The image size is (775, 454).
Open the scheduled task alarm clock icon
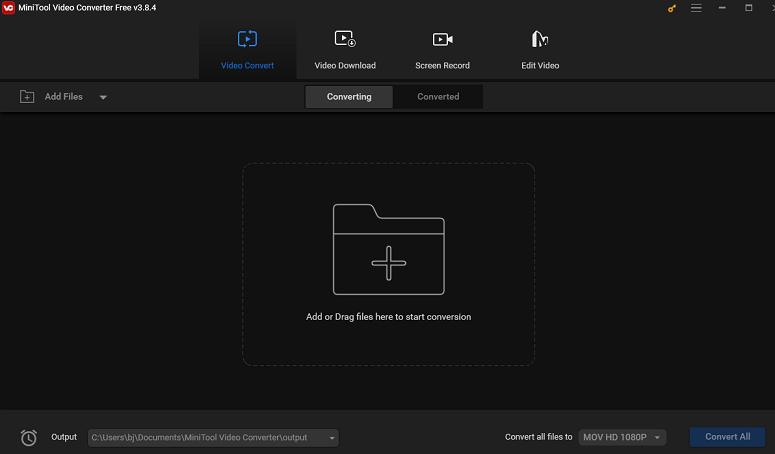click(x=29, y=437)
